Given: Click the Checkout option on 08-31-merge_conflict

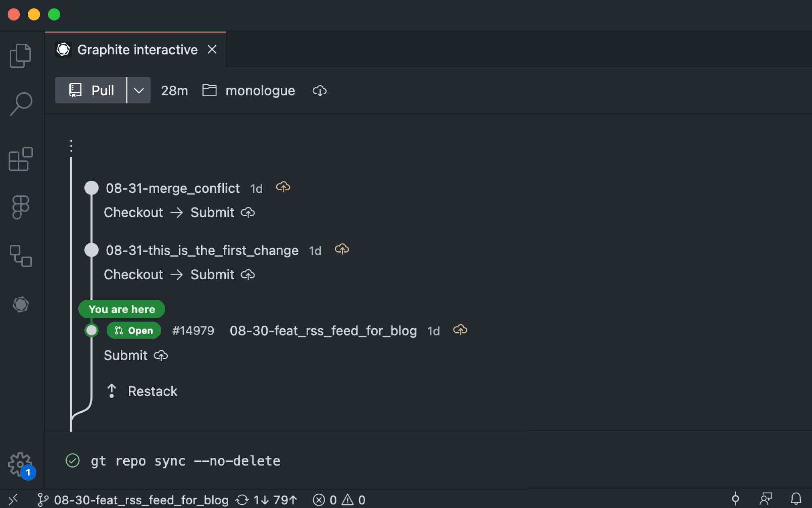Looking at the screenshot, I should coord(133,212).
